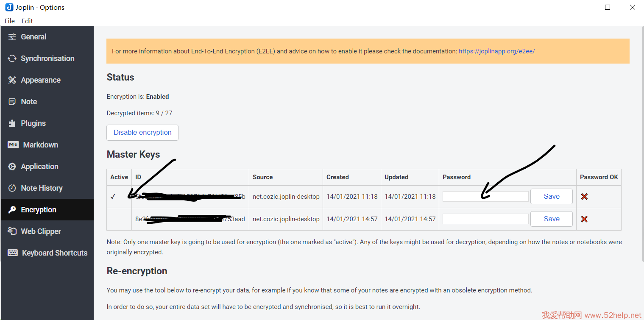This screenshot has width=644, height=320.
Task: Click the Web Clipper scissors icon
Action: pyautogui.click(x=12, y=231)
